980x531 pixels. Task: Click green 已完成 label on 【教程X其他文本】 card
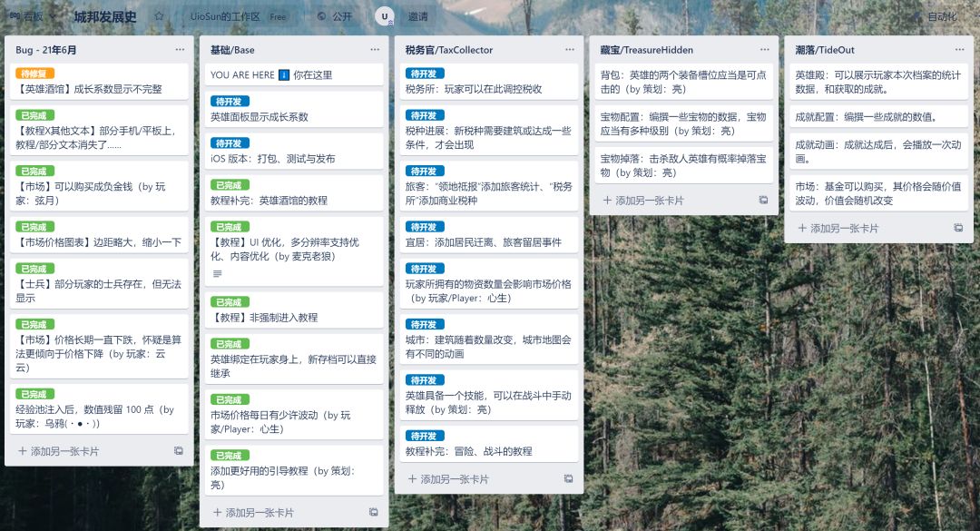point(35,115)
